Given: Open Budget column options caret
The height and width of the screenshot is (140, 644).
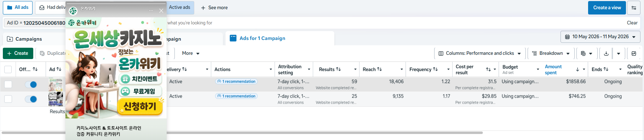Looking at the screenshot, I should point(538,69).
